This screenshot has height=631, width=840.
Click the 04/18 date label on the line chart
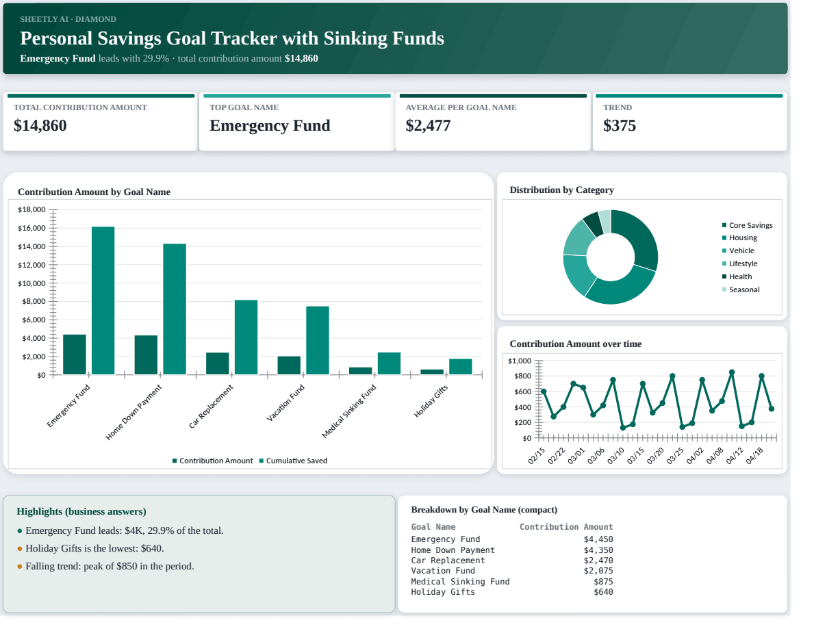coord(754,456)
